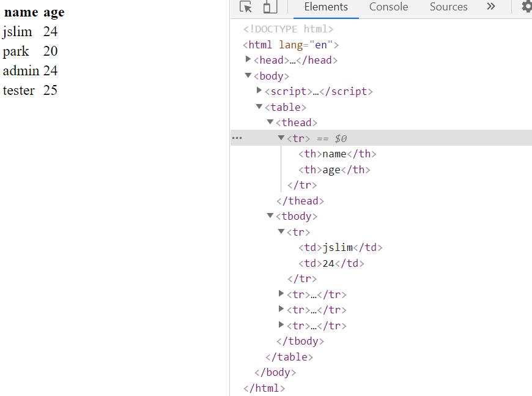Expand the script element node
Screen dimensions: 532x396
pyautogui.click(x=259, y=91)
